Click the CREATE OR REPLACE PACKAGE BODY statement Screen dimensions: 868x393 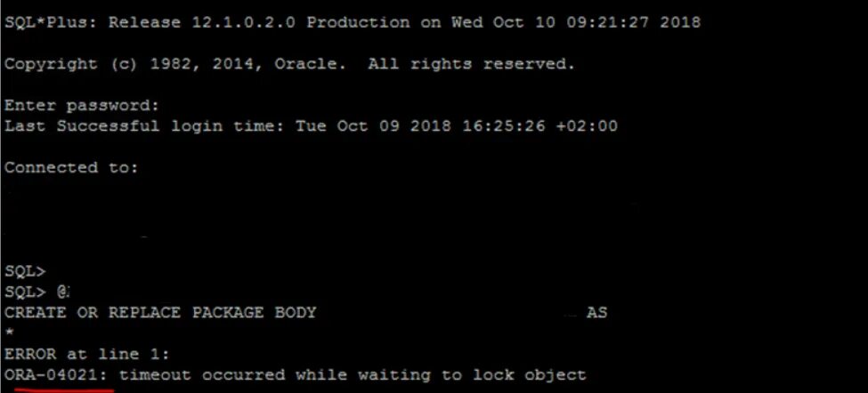pos(160,312)
